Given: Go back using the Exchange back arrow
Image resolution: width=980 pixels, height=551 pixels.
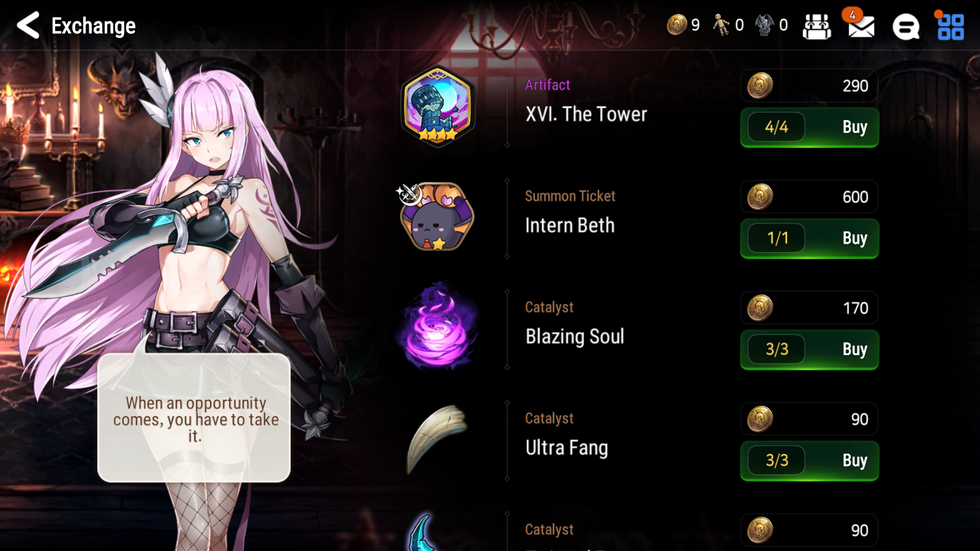Looking at the screenshot, I should pos(28,26).
